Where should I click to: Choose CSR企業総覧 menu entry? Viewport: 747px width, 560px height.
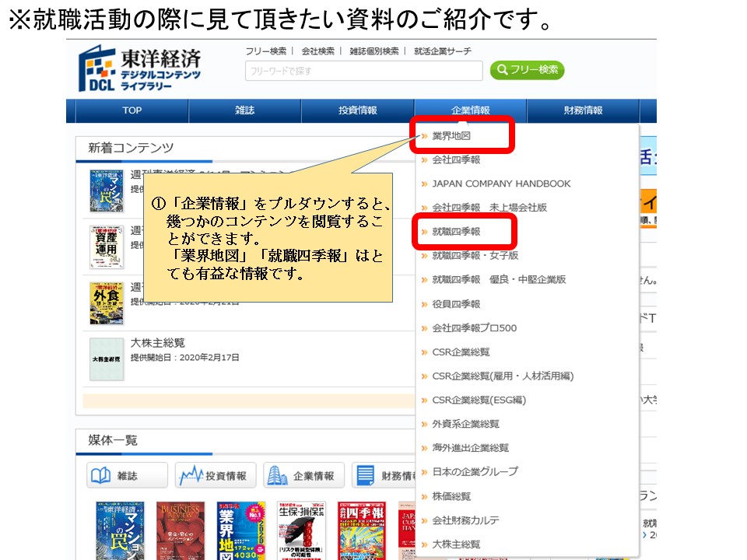point(460,352)
